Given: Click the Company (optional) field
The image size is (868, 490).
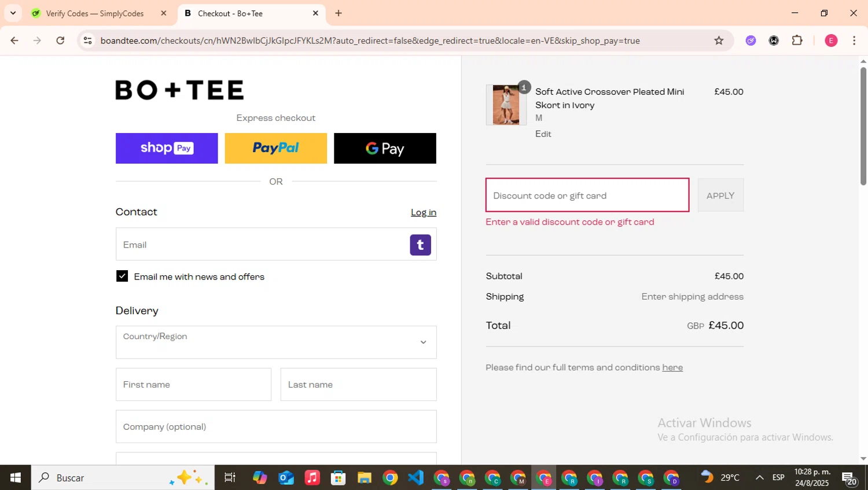Looking at the screenshot, I should pyautogui.click(x=276, y=426).
